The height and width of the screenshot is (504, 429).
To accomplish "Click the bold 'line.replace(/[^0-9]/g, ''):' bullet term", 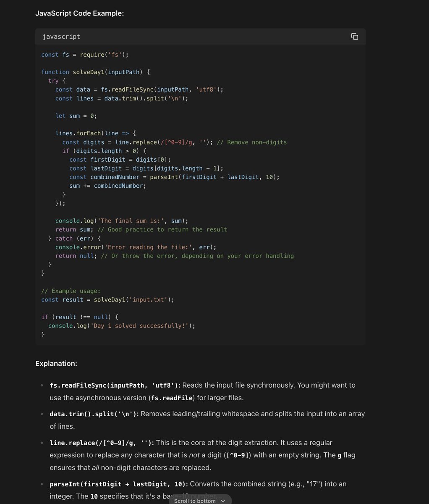I will pos(102,443).
